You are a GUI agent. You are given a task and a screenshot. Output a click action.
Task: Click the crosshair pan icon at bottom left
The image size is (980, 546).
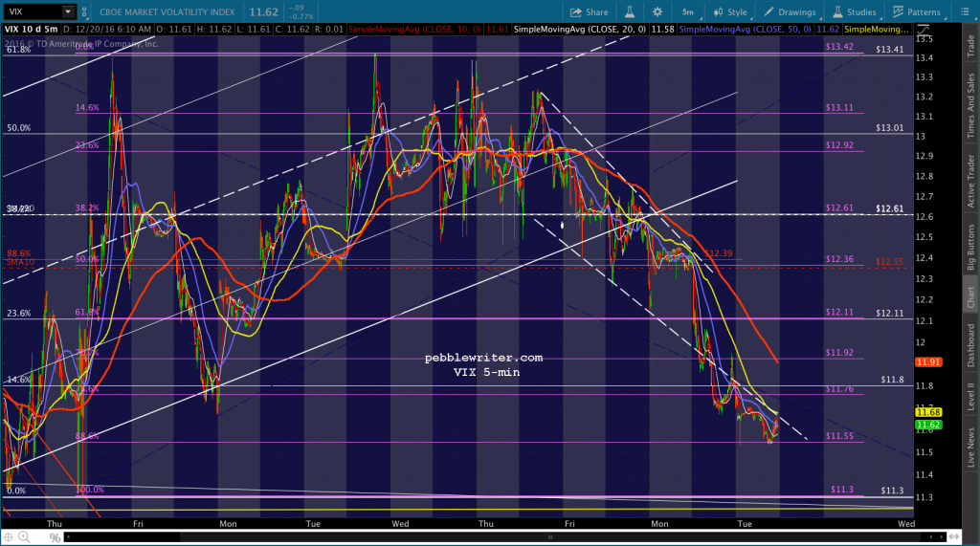click(x=8, y=536)
